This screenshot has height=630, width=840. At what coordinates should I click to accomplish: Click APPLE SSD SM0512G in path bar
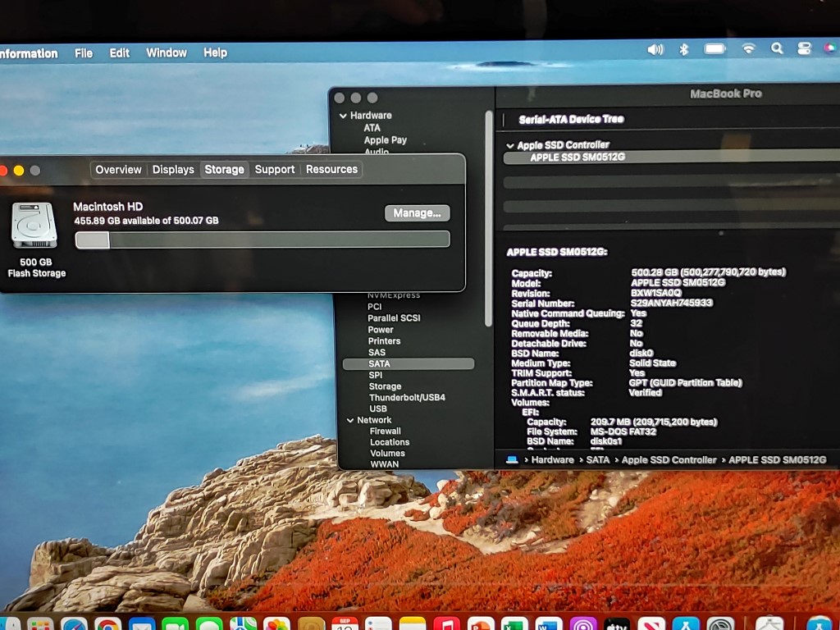[x=778, y=459]
